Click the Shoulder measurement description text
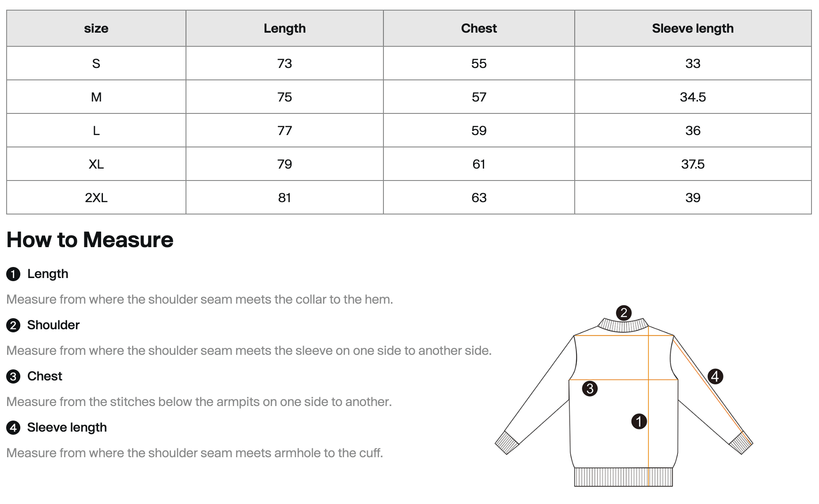This screenshot has height=504, width=819. (x=249, y=351)
